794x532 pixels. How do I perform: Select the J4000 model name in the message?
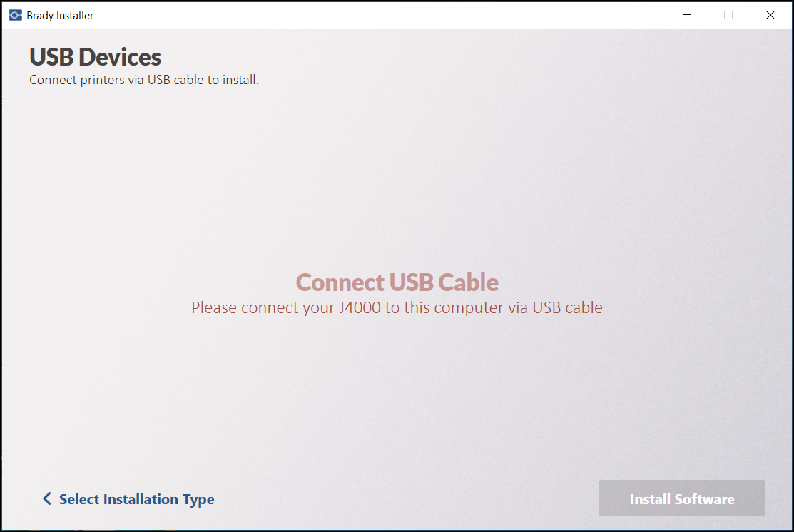359,307
